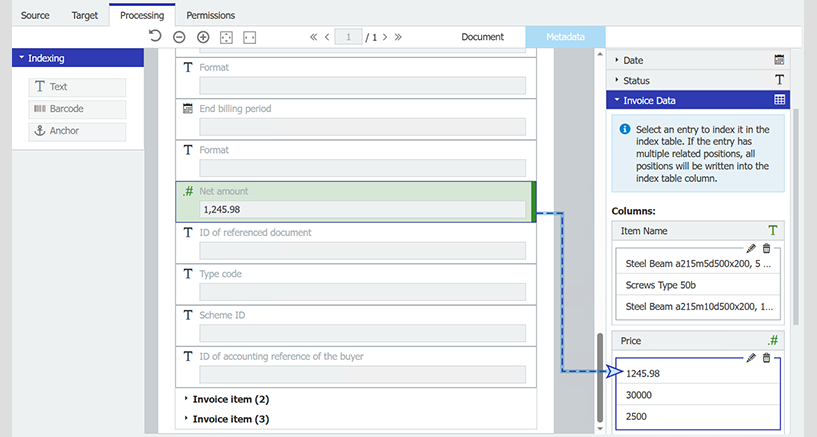Switch to the Document view tab
The image size is (817, 437).
482,37
